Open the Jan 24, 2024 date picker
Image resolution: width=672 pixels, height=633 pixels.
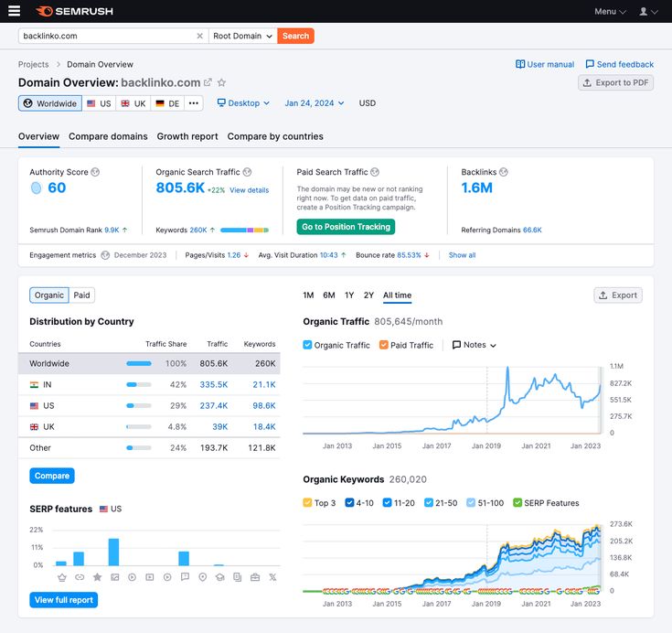pyautogui.click(x=314, y=103)
